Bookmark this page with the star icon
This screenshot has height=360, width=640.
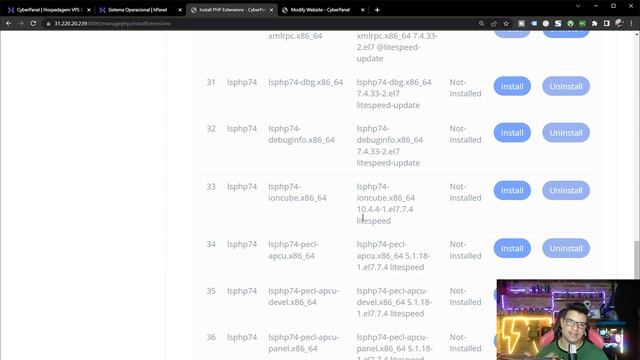coord(506,24)
